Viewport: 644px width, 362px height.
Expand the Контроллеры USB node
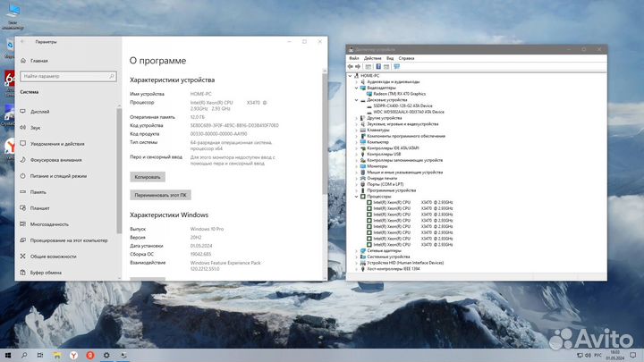coord(357,155)
